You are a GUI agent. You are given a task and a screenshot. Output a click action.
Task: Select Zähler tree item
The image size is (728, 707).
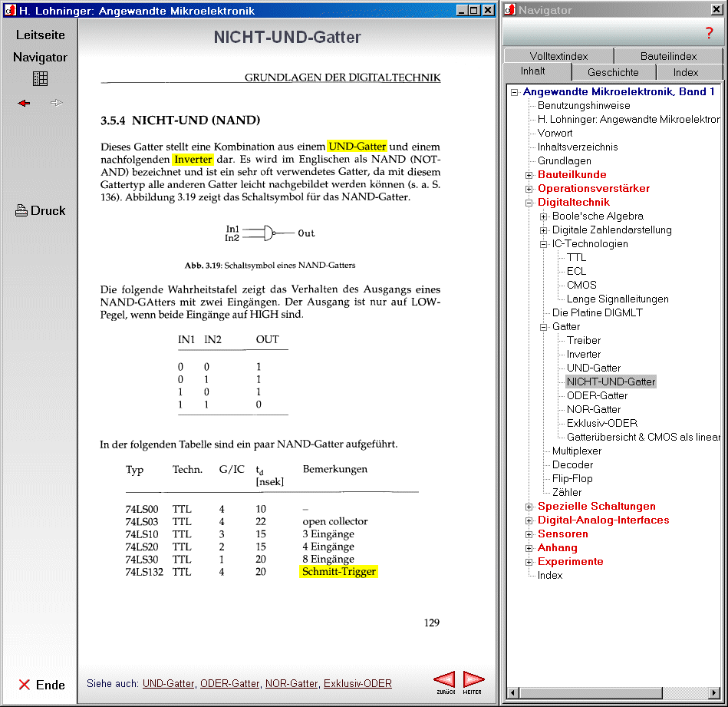(566, 492)
